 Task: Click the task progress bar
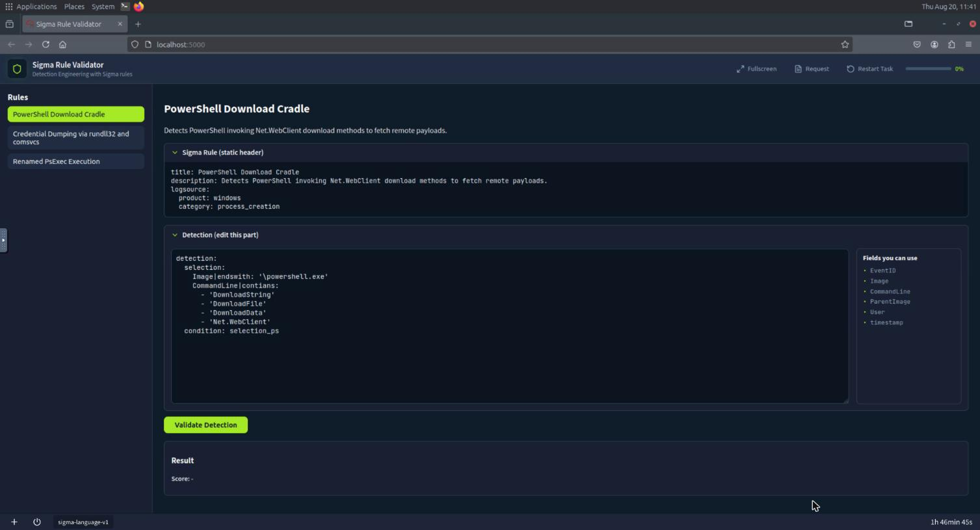[x=928, y=68]
